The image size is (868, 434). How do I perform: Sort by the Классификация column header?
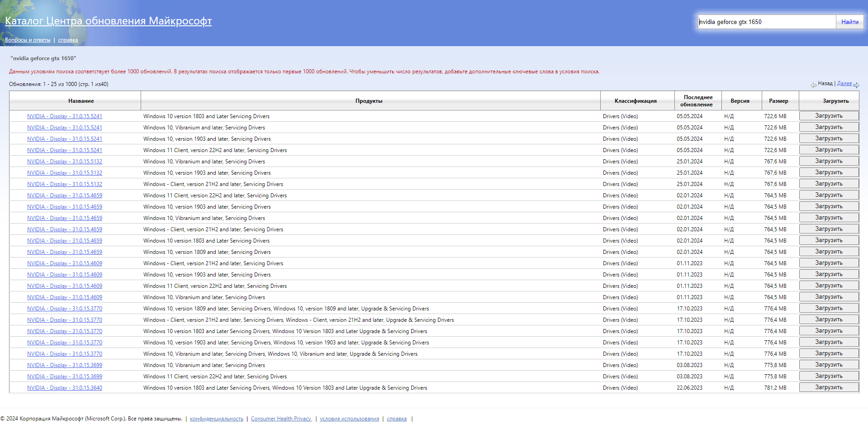point(636,101)
